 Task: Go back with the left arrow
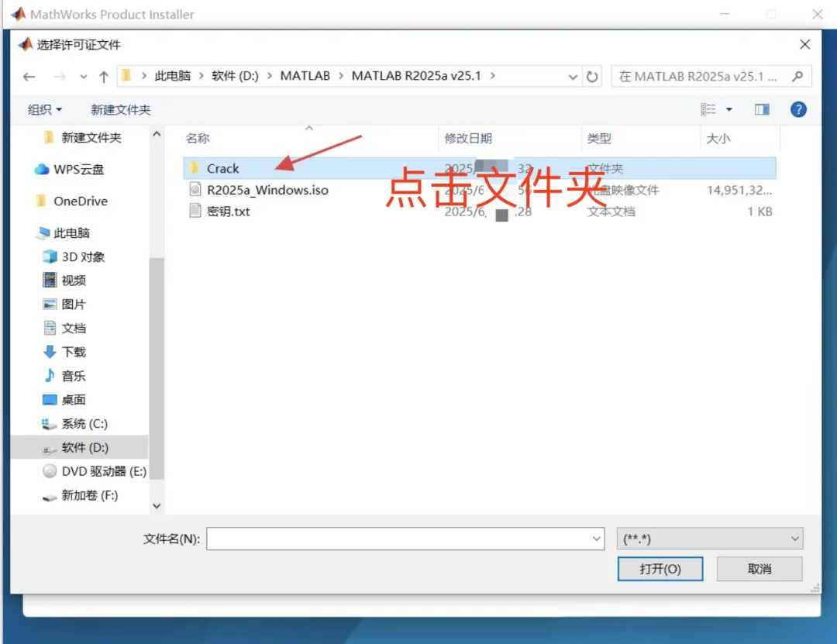pos(29,77)
